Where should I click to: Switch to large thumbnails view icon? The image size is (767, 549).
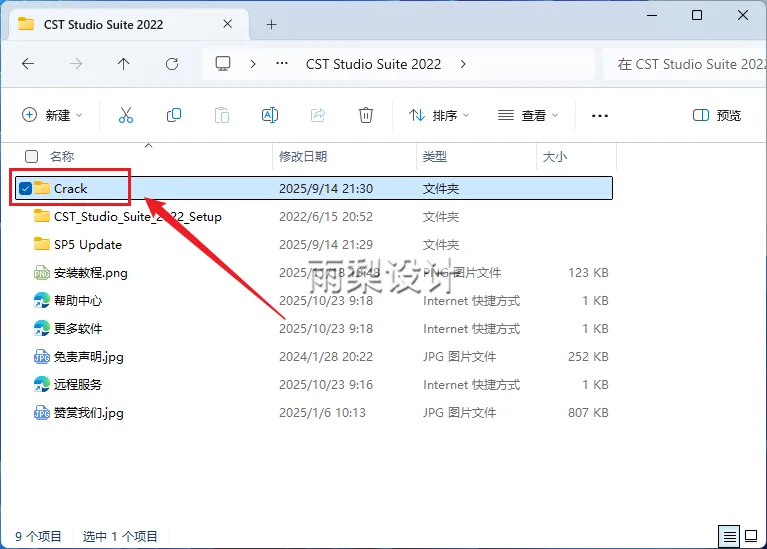[751, 537]
